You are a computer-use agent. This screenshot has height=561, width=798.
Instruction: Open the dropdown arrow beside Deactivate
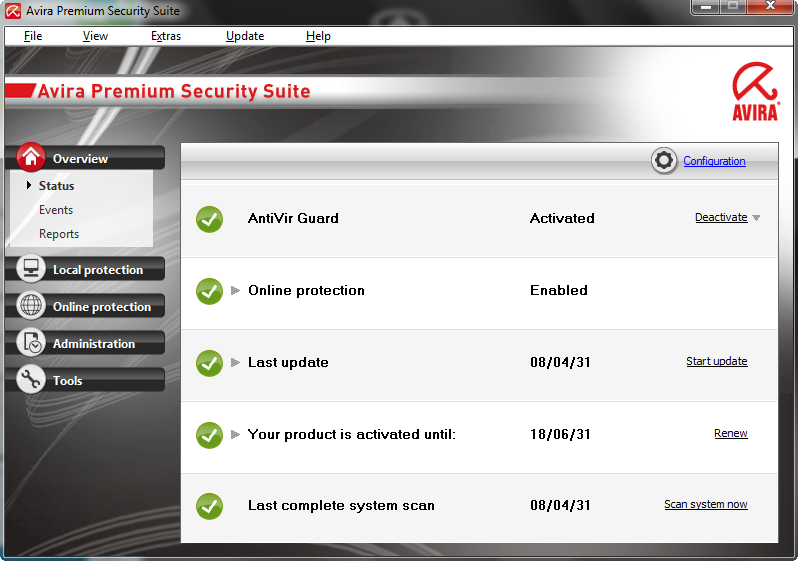tap(756, 218)
